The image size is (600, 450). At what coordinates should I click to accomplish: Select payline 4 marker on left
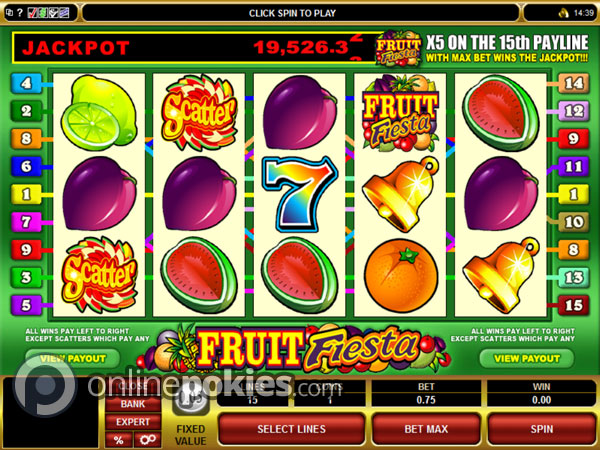click(x=26, y=83)
